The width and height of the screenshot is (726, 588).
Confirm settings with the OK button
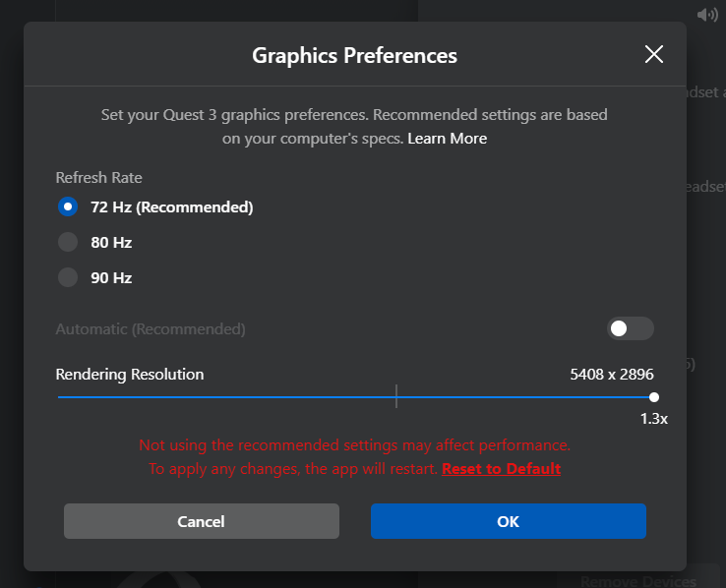click(509, 521)
